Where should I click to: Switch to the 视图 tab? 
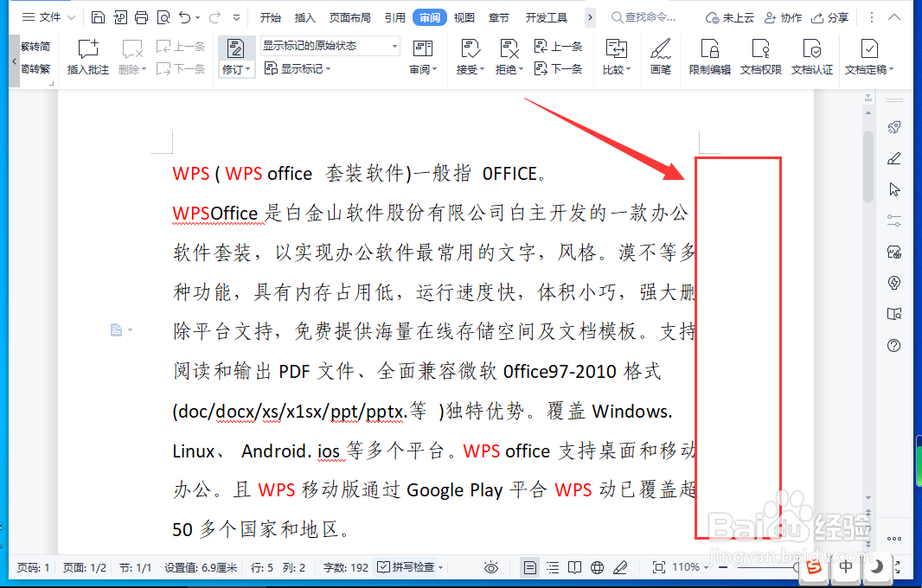464,17
